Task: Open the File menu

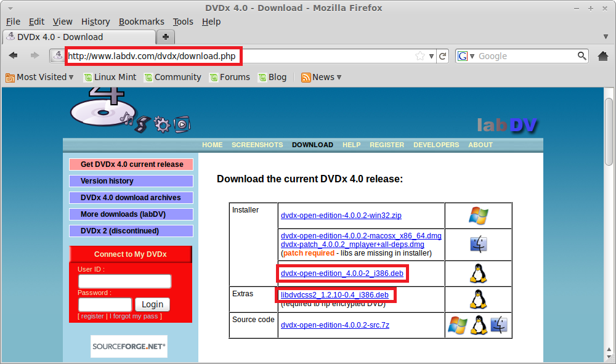Action: (x=13, y=22)
